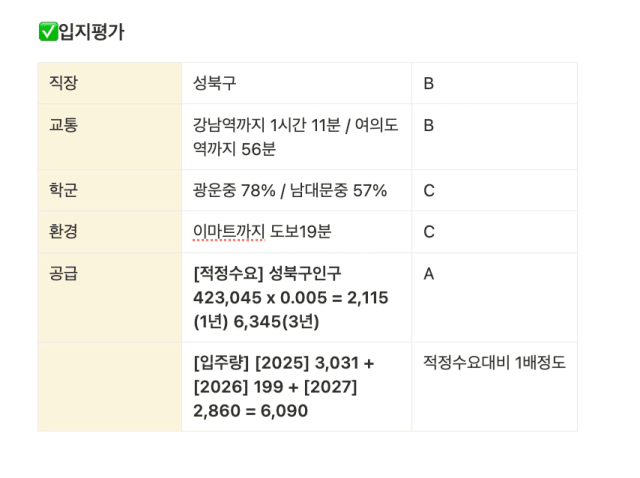Click the B grade next to 성북구

click(x=429, y=84)
